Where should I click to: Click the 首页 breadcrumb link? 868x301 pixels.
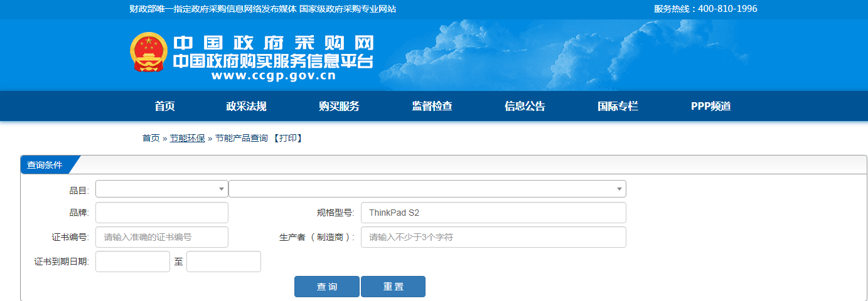[151, 138]
